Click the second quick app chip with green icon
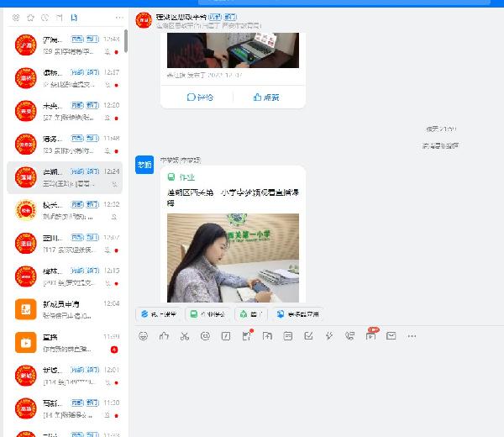 [x=207, y=314]
